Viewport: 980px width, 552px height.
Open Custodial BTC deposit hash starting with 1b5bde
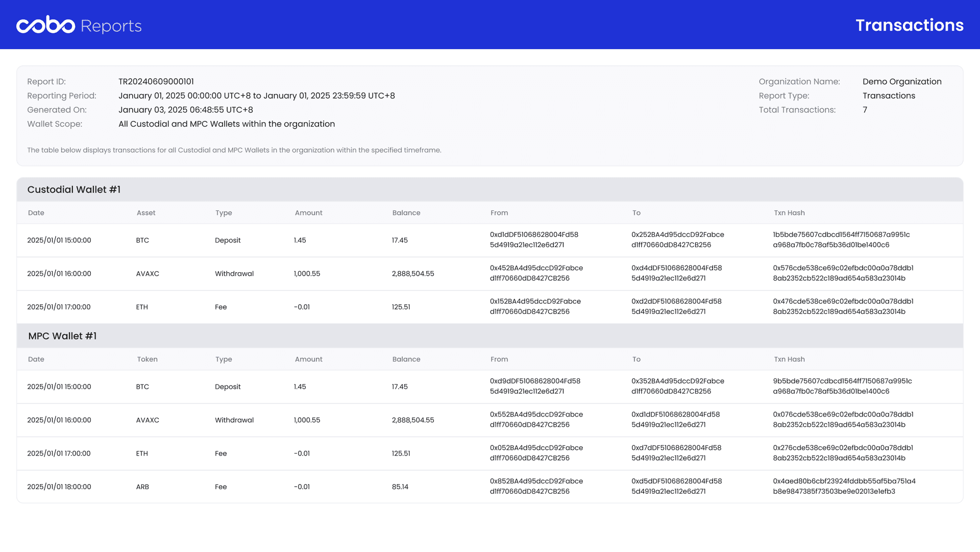(x=841, y=240)
